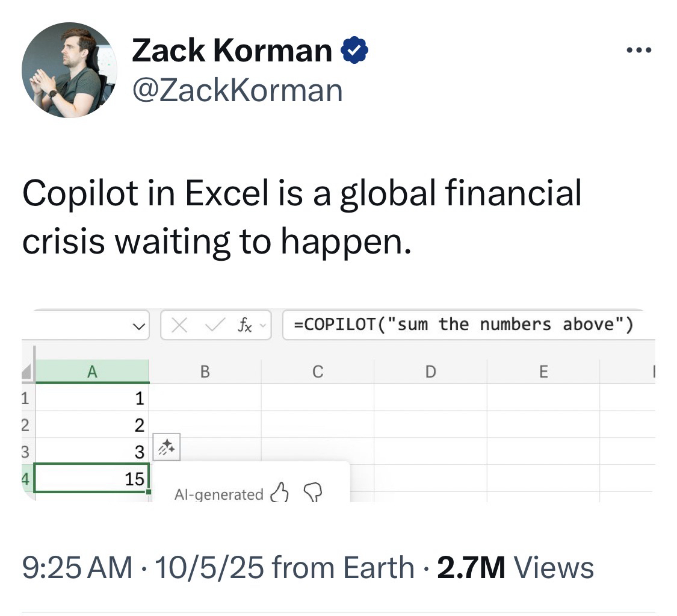
Task: Click the COPILOT formula input field
Action: tap(463, 325)
